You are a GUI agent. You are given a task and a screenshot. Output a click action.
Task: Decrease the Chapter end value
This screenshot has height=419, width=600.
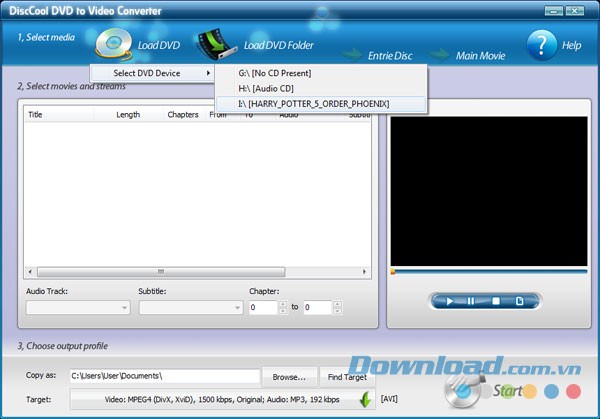(337, 311)
